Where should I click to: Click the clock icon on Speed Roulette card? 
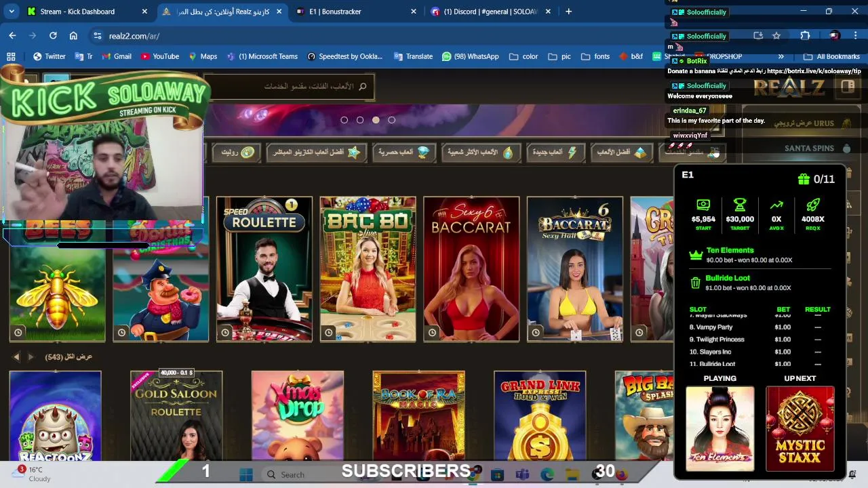pyautogui.click(x=225, y=332)
